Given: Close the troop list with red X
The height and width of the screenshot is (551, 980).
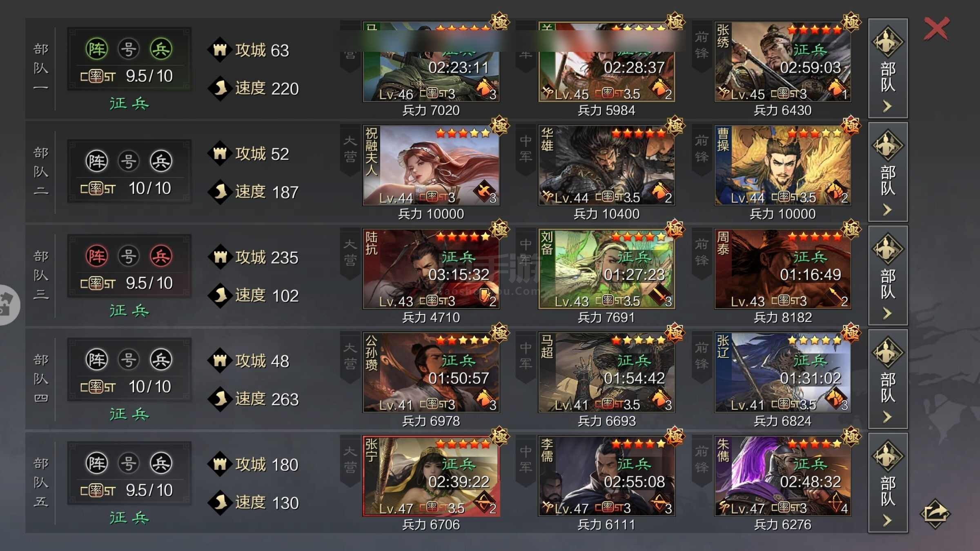Looking at the screenshot, I should click(937, 29).
